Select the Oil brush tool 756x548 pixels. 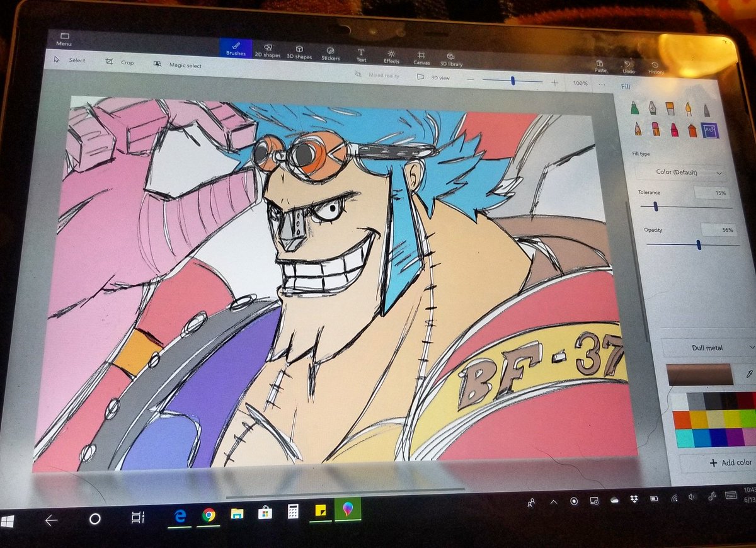[x=670, y=108]
